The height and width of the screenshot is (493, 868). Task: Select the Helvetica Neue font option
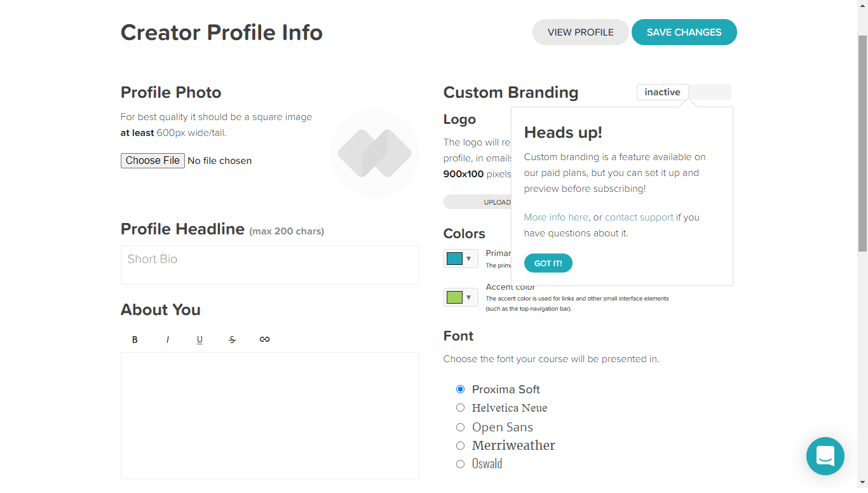coord(461,408)
